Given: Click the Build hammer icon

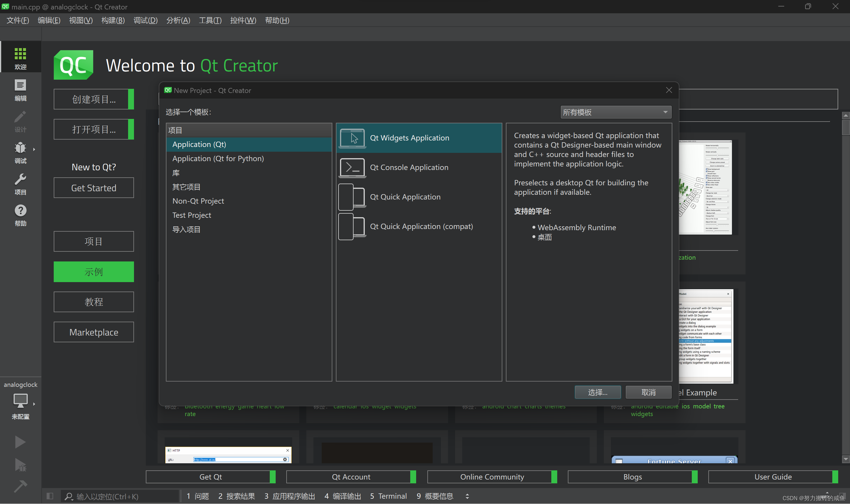Looking at the screenshot, I should coord(20,486).
